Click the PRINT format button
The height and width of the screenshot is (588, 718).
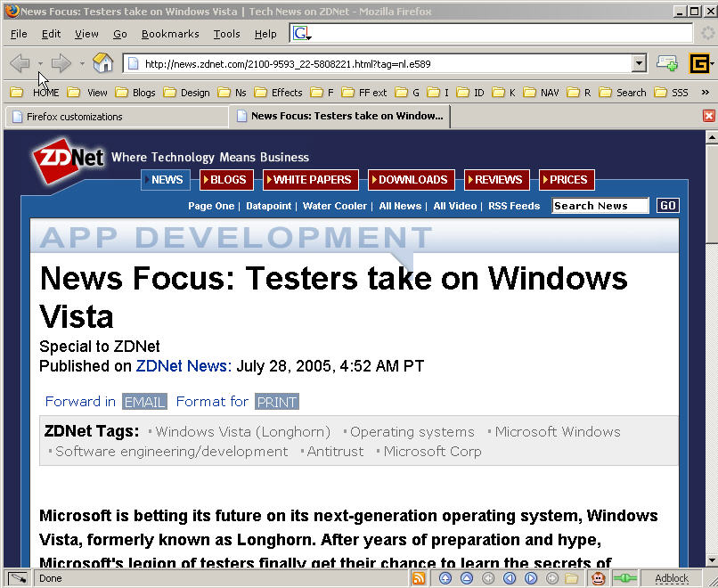(x=277, y=402)
